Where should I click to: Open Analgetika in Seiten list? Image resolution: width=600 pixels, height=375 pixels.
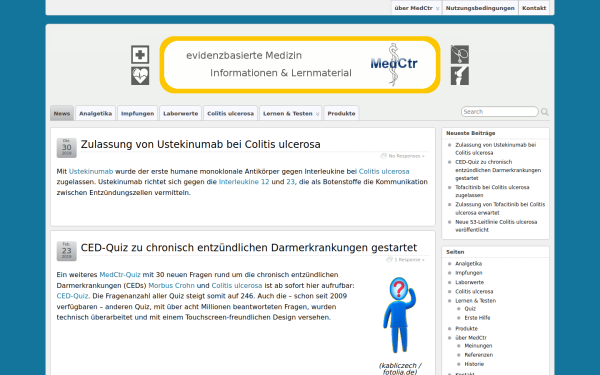[x=468, y=264]
